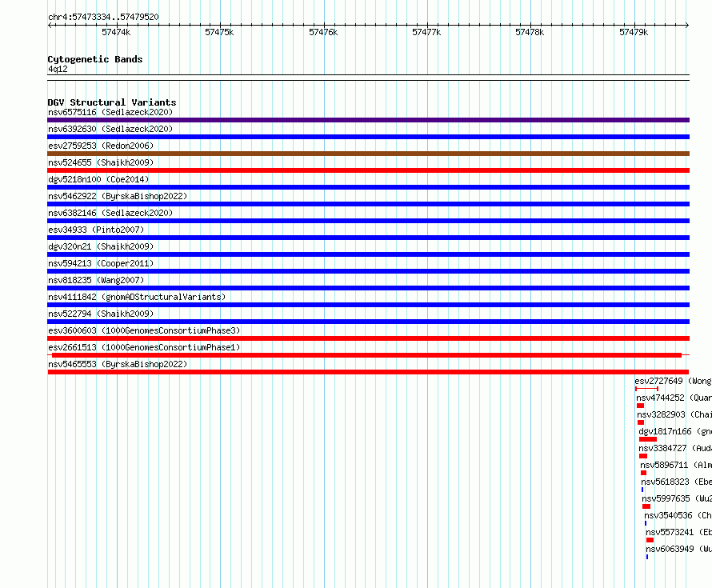Click the esv2727649 red bracket feature

tap(646, 389)
